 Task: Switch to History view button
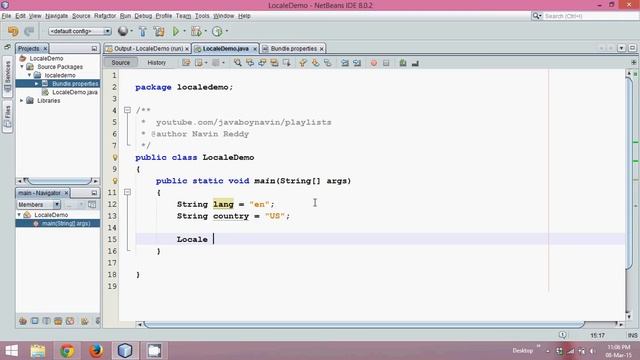point(157,62)
